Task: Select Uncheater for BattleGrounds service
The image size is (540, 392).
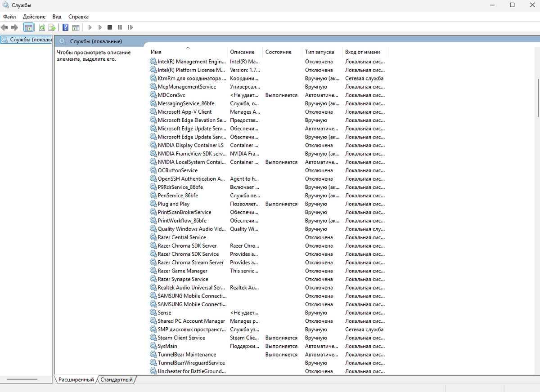Action: point(268,371)
